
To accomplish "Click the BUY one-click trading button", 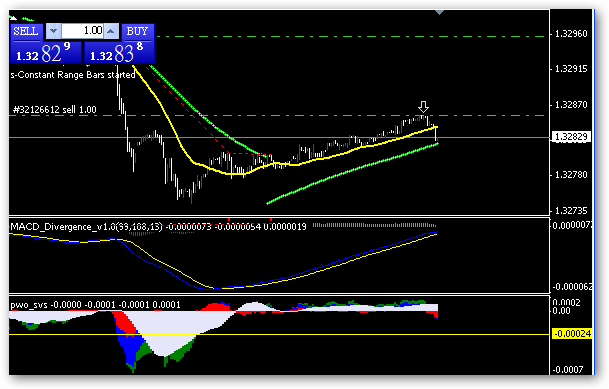I will (138, 32).
